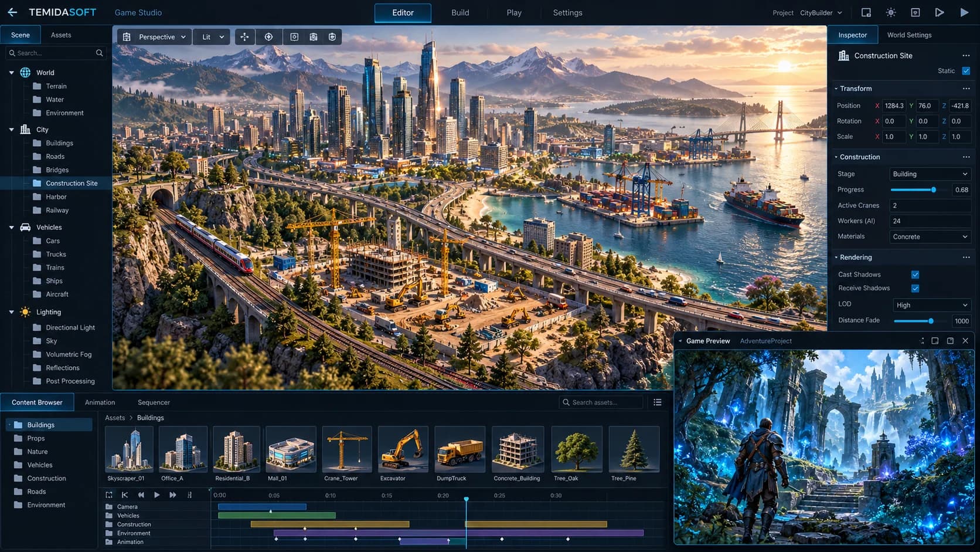Click the shield icon in viewport toolbar
The height and width of the screenshot is (552, 980).
332,37
